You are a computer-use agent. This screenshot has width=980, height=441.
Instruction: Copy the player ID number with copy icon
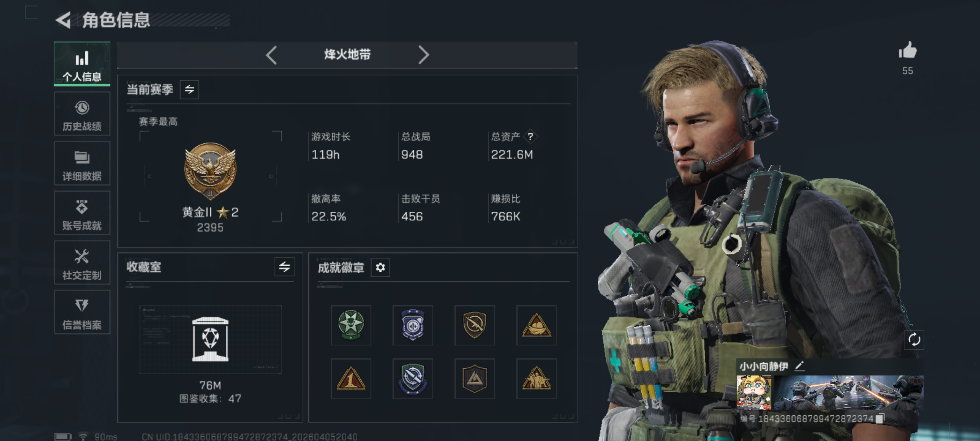(x=880, y=419)
